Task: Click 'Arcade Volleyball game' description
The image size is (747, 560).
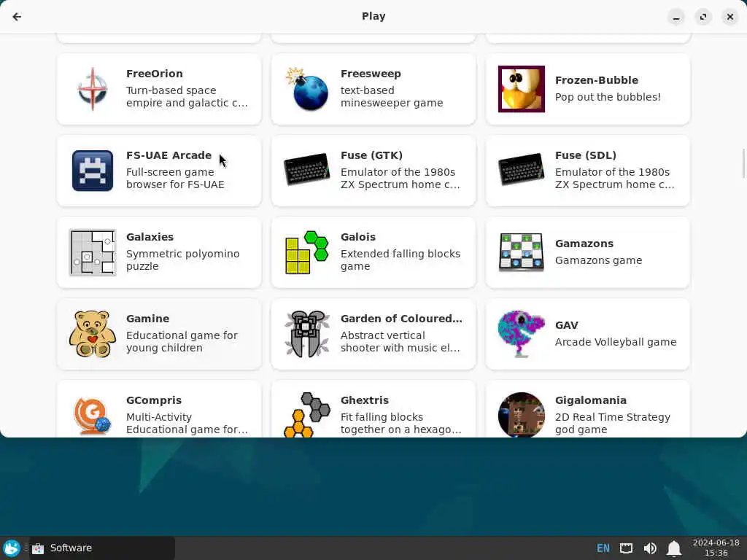Action: click(x=616, y=342)
